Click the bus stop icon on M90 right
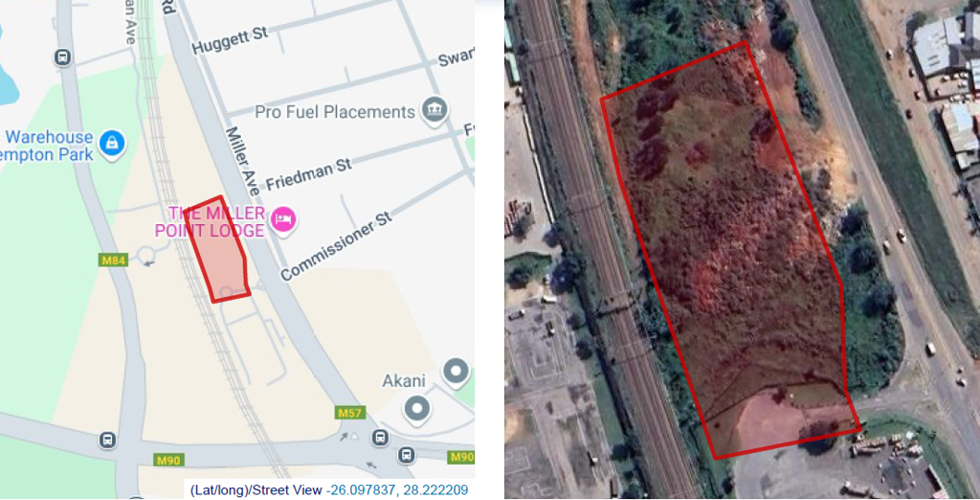 pyautogui.click(x=406, y=455)
